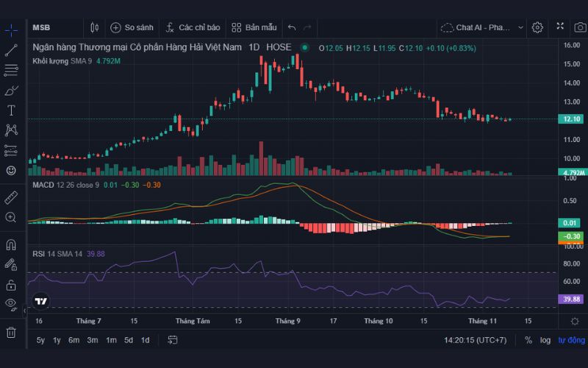Screen dimensions: 588x368
Task: Click the So sánh compare button
Action: coord(132,27)
